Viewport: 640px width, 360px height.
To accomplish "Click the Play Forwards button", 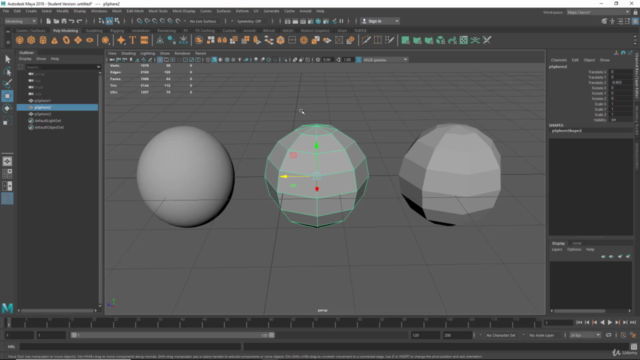I will point(610,322).
